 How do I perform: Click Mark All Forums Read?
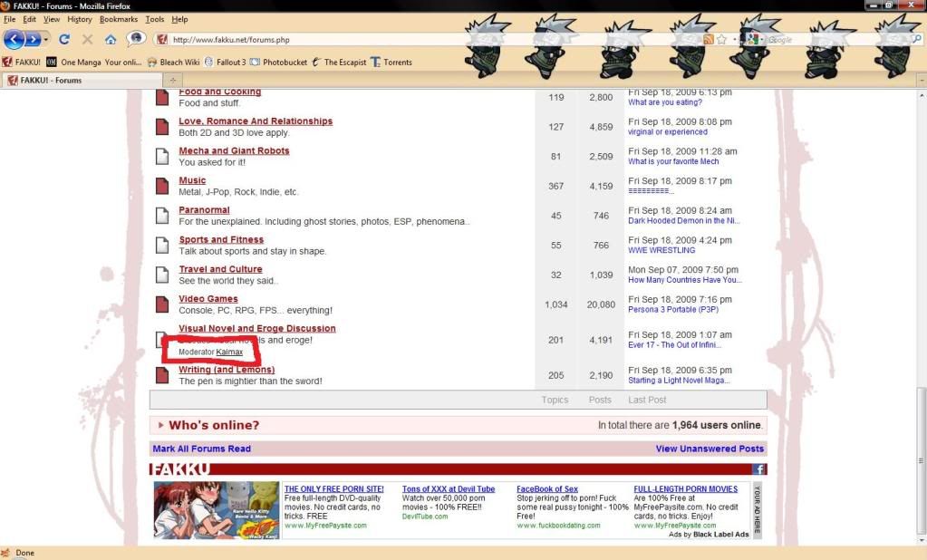pos(201,449)
